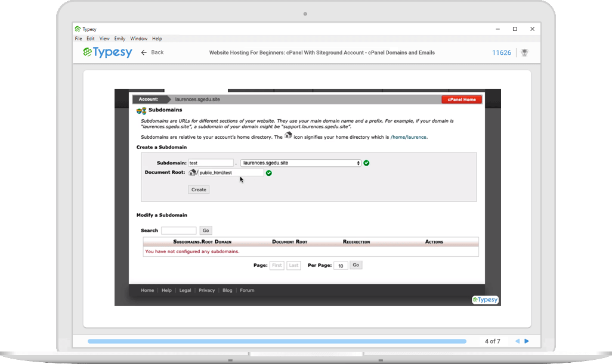Click the 'You have not configured any subdomains.' message
612x364 pixels.
[193, 252]
